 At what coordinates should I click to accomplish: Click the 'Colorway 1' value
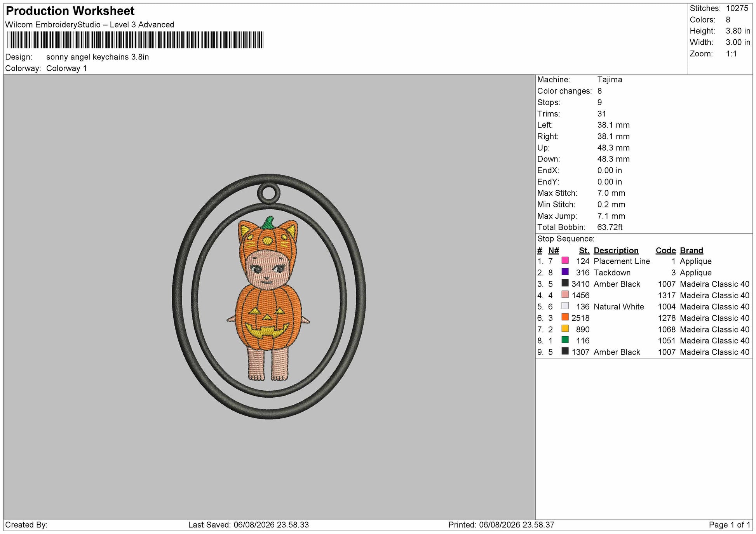click(66, 68)
